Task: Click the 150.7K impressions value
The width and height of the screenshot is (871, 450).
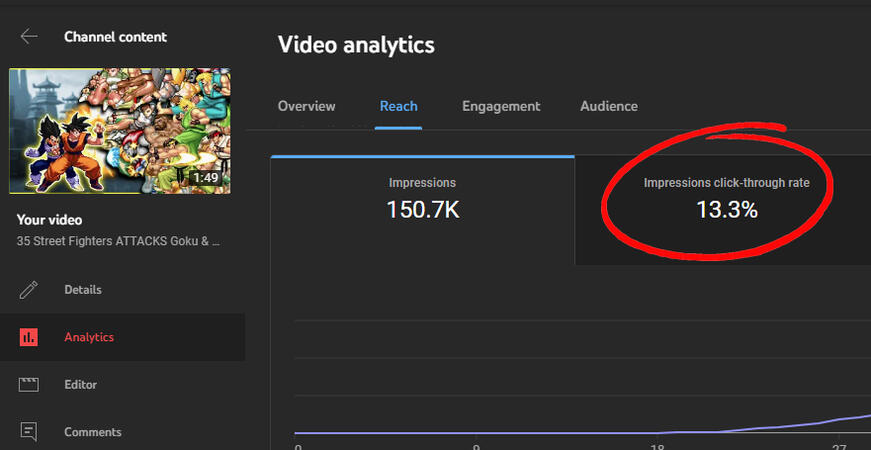Action: pyautogui.click(x=423, y=209)
